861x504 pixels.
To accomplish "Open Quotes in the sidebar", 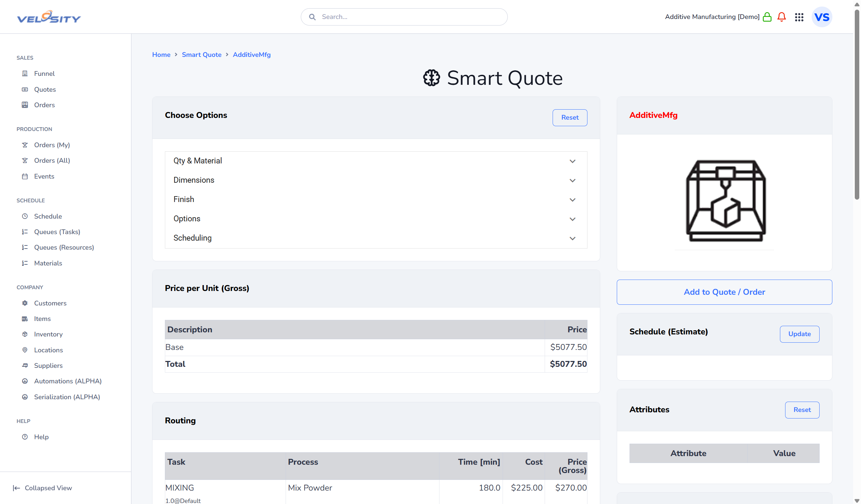I will pos(45,89).
